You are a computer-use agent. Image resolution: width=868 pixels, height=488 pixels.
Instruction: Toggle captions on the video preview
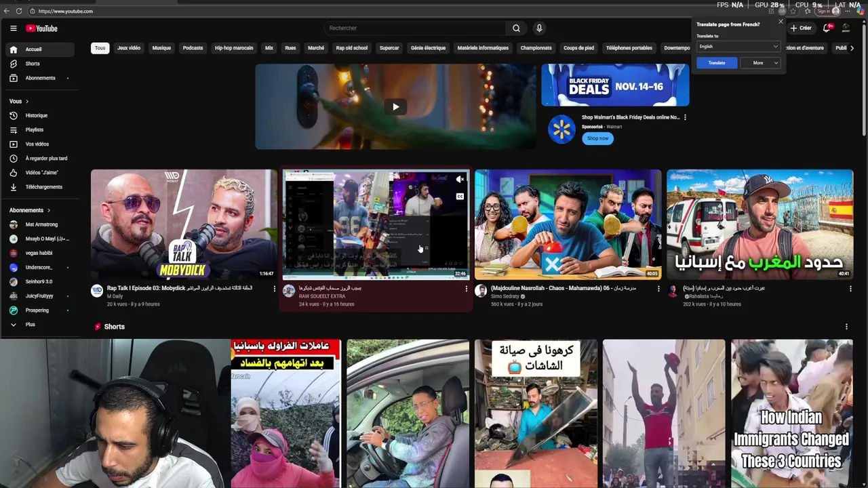tap(460, 197)
